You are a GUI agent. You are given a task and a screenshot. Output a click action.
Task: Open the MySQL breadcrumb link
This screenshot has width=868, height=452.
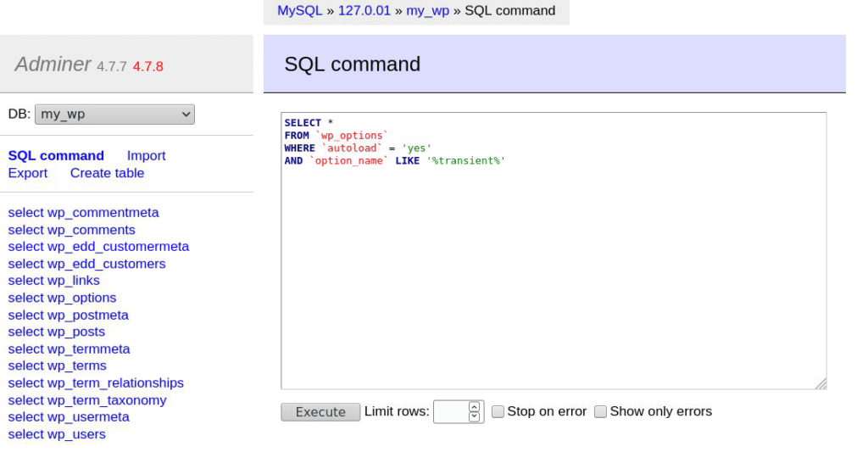tap(300, 11)
